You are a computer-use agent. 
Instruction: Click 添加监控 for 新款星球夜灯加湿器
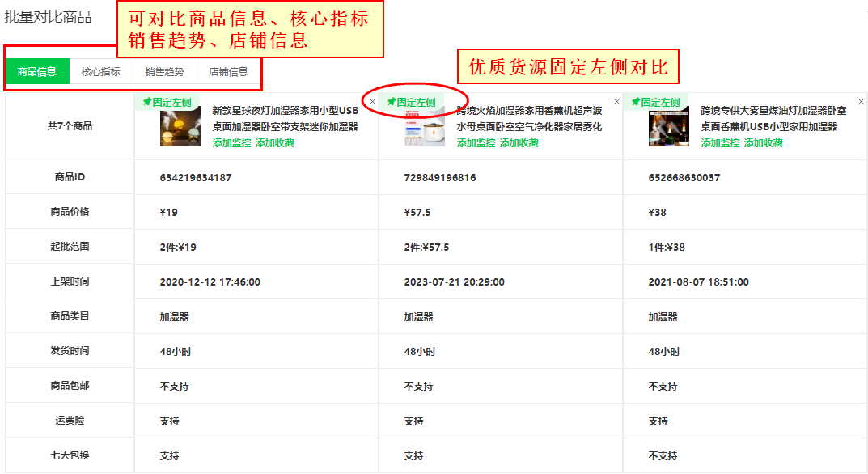point(231,143)
